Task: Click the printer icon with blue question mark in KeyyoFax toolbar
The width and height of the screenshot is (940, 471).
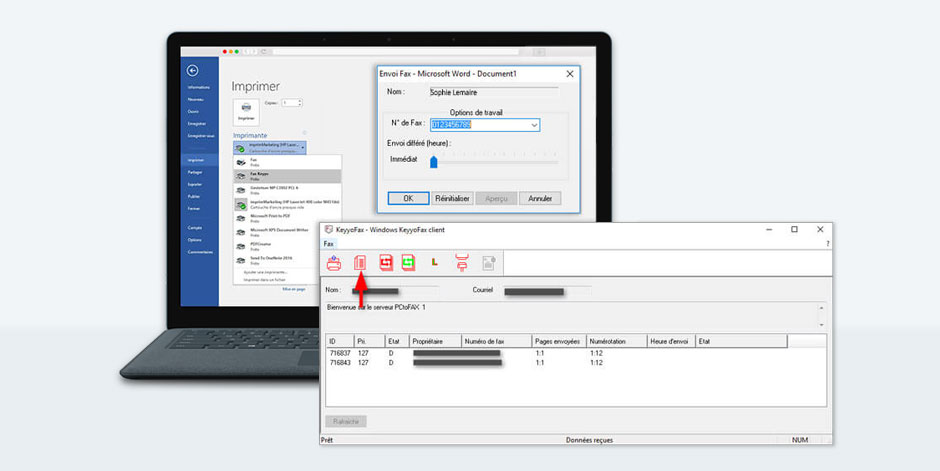Action: click(334, 262)
